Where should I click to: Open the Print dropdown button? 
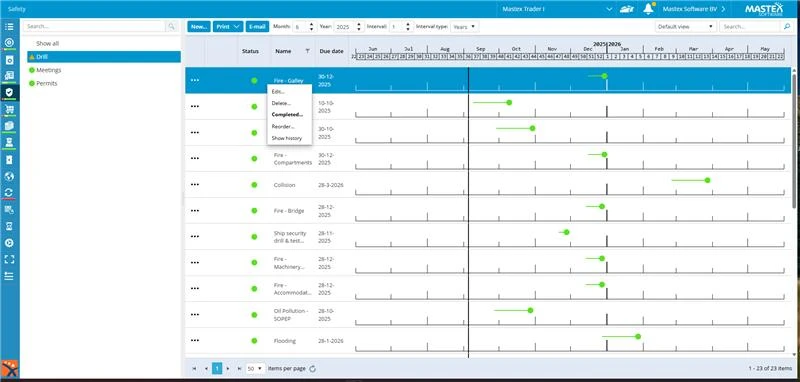pos(228,27)
